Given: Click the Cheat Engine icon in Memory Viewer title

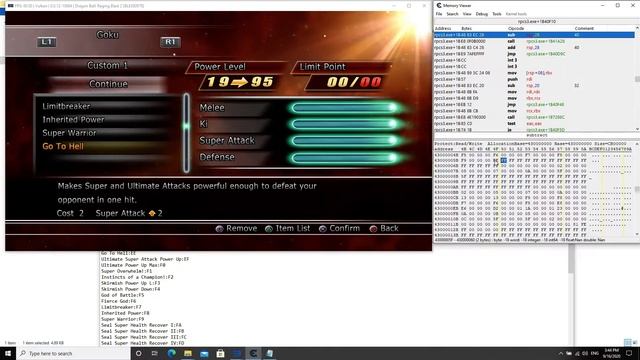Looking at the screenshot, I should click(439, 5).
